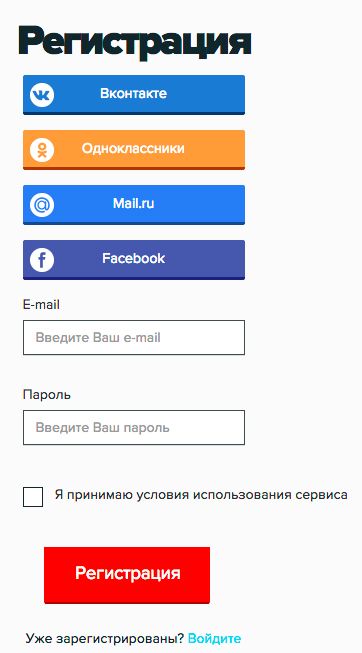Click the Mail.ru @ icon

42,204
